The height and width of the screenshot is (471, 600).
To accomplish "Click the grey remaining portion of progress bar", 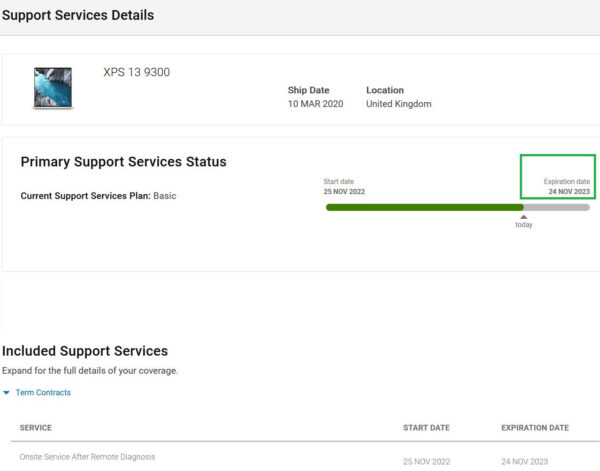I will [x=557, y=207].
